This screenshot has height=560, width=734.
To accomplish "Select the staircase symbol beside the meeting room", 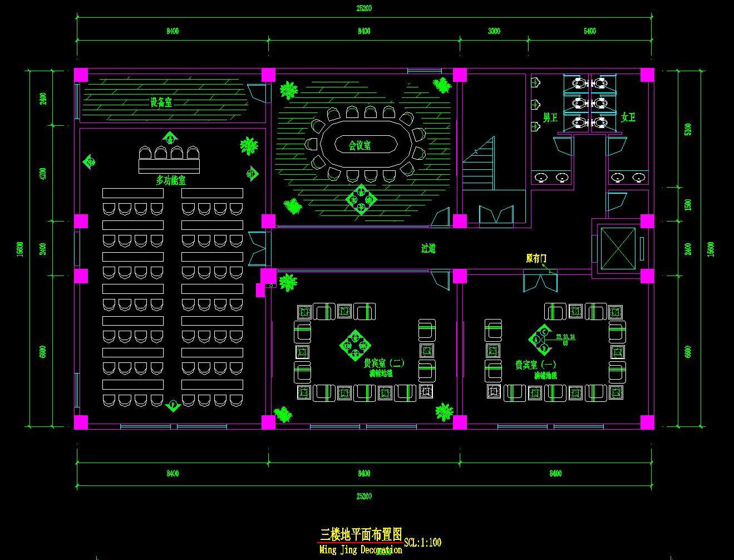I will (x=478, y=164).
